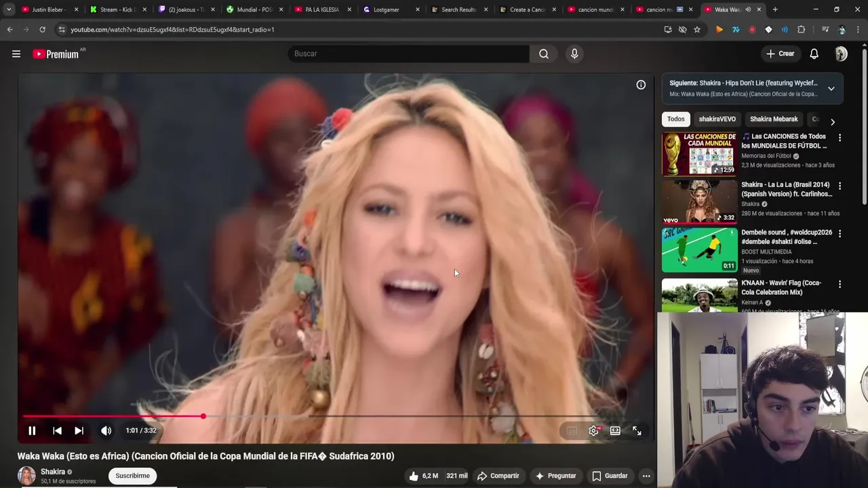Skip to next video in mix
The width and height of the screenshot is (868, 488).
[x=79, y=430]
